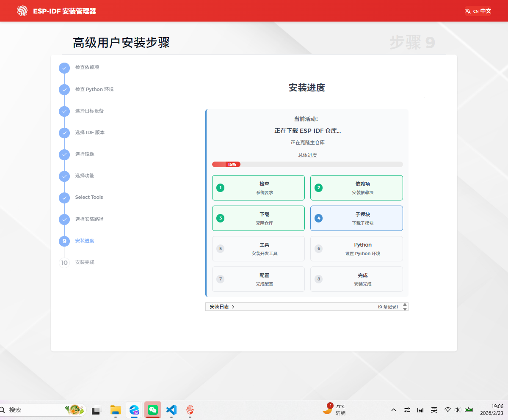Click checkmark icon for 检查依赖项 step
508x420 pixels.
64,68
